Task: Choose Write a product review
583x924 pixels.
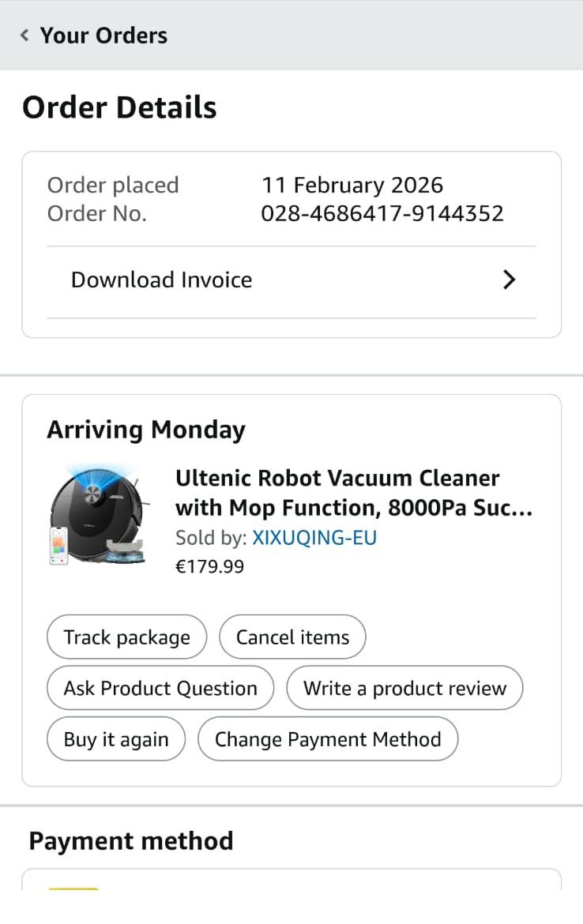Action: tap(404, 688)
